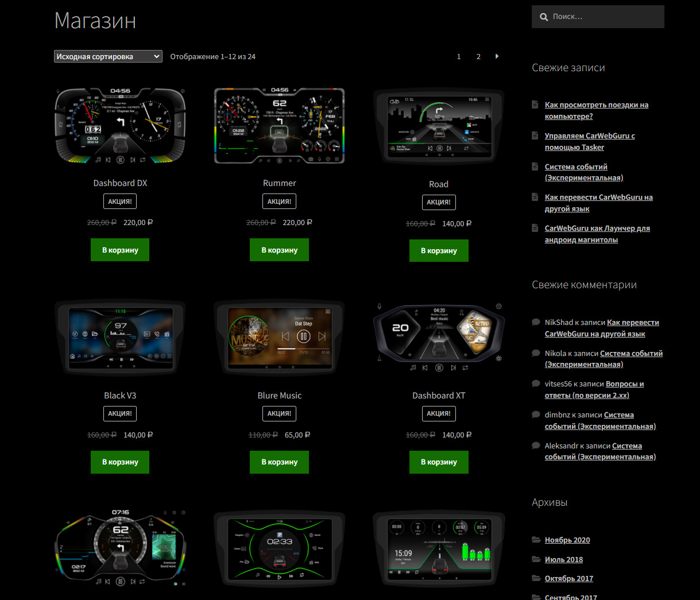This screenshot has height=600, width=700.
Task: Open the 'Dashboard DX' product title
Action: click(x=120, y=183)
